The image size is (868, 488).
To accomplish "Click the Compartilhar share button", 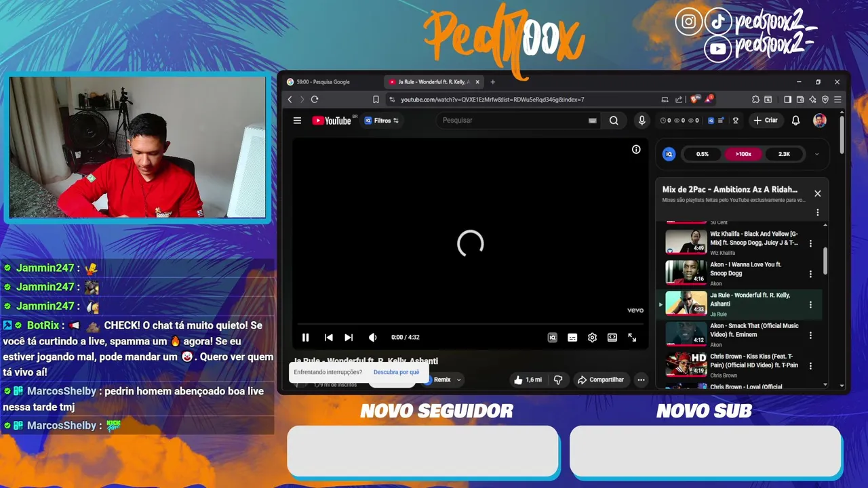I will [x=600, y=380].
